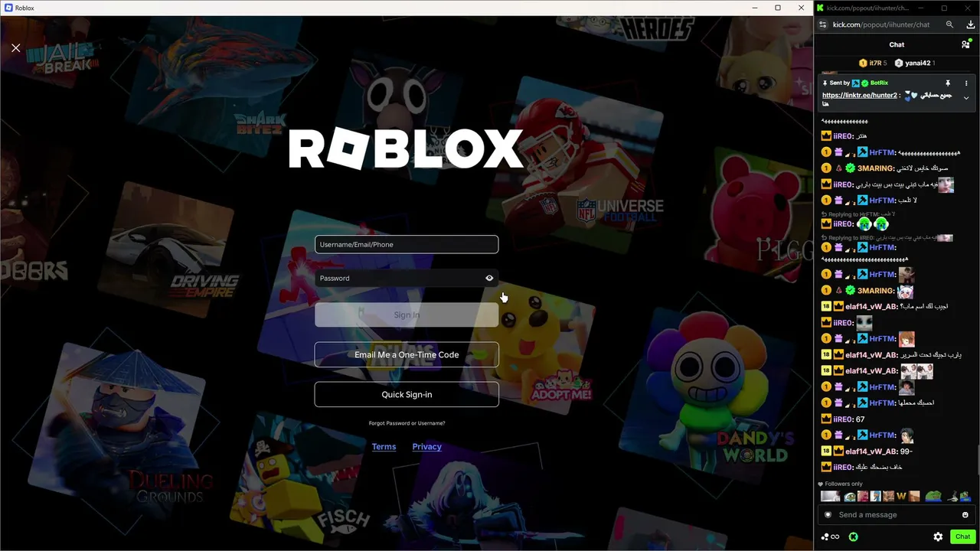Viewport: 980px width, 551px height.
Task: Open the zoom magnifier icon in Kick window
Action: click(x=949, y=24)
